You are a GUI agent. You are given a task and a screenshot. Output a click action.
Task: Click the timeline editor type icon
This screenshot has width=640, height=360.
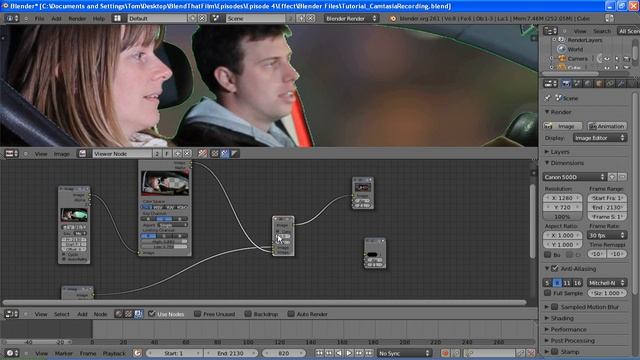(11, 353)
